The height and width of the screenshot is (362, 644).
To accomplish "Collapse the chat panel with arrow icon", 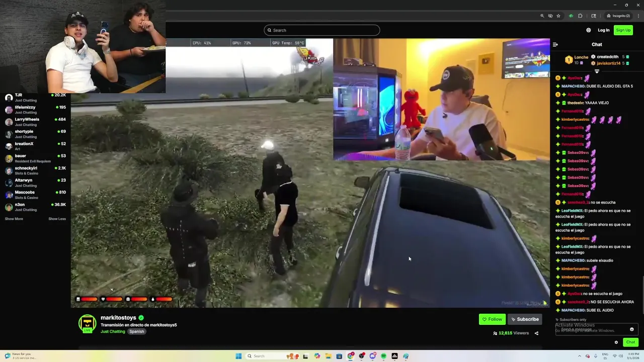I will click(555, 44).
